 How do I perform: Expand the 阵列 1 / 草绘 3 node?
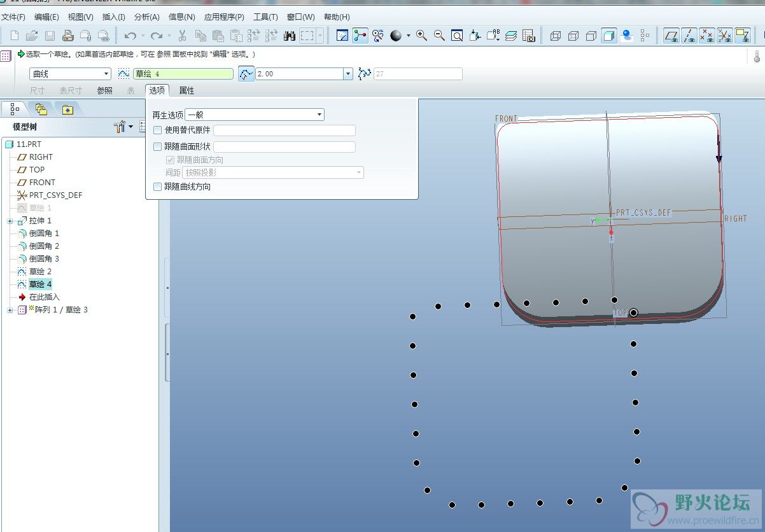[x=10, y=310]
